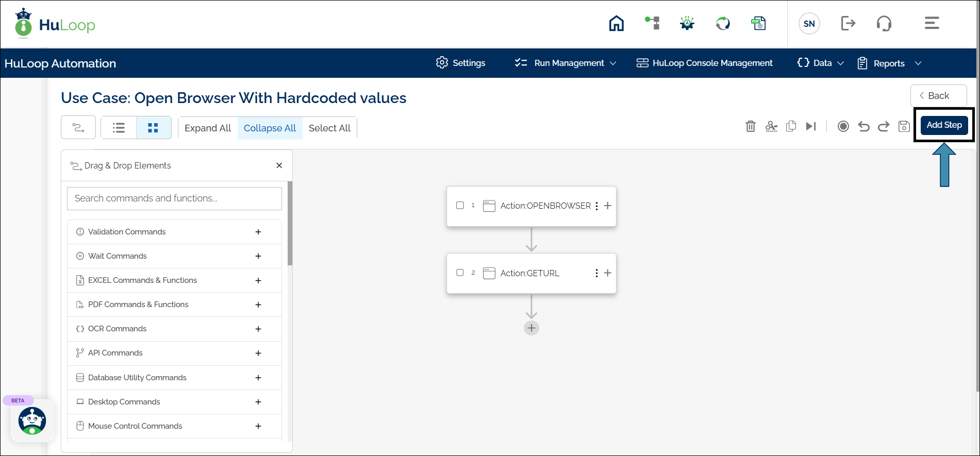
Task: Click the Add Step button
Action: pyautogui.click(x=944, y=125)
